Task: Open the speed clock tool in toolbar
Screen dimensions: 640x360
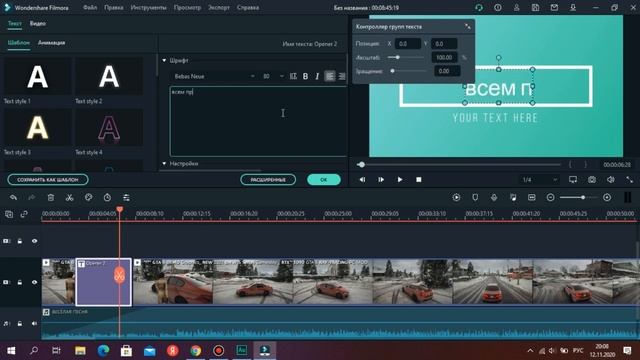Action: pos(107,198)
